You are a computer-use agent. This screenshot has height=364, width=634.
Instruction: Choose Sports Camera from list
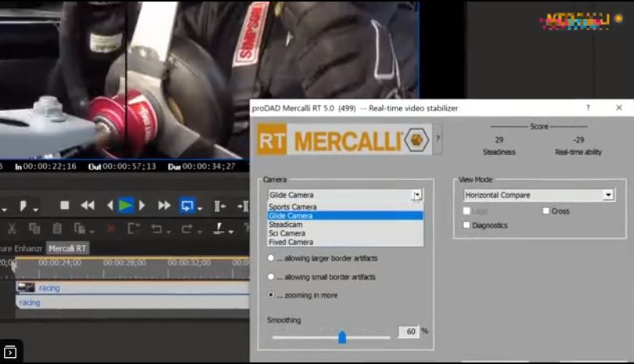coord(345,207)
